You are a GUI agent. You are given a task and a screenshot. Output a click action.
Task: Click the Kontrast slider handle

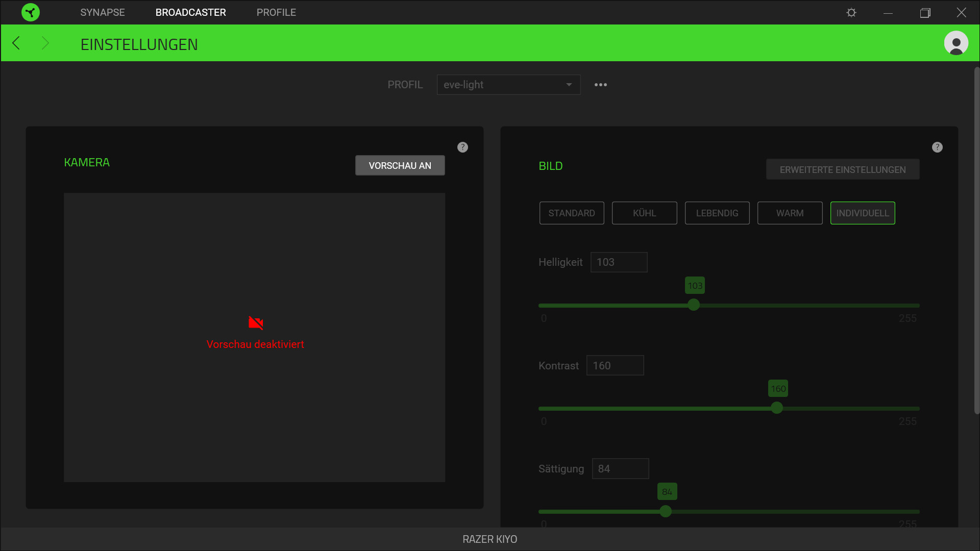click(776, 408)
